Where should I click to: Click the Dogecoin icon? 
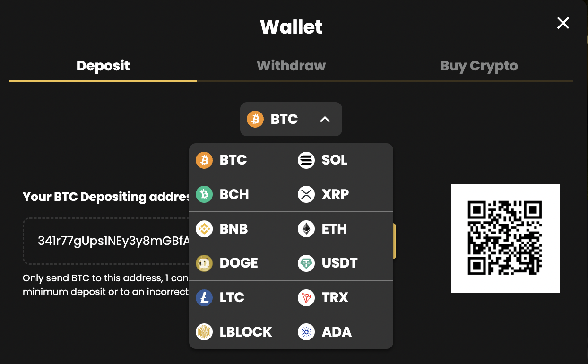tap(204, 263)
